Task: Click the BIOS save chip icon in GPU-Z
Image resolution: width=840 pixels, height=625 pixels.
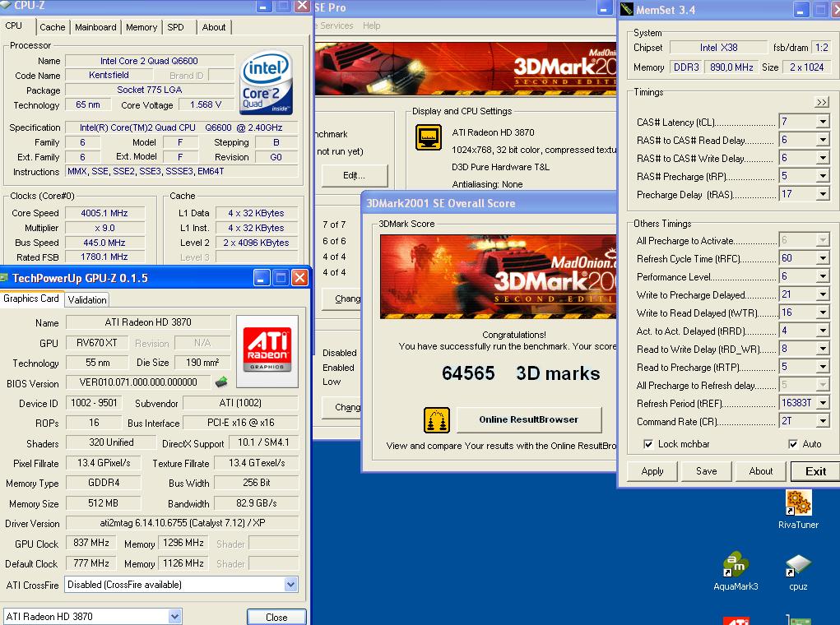Action: pos(221,382)
